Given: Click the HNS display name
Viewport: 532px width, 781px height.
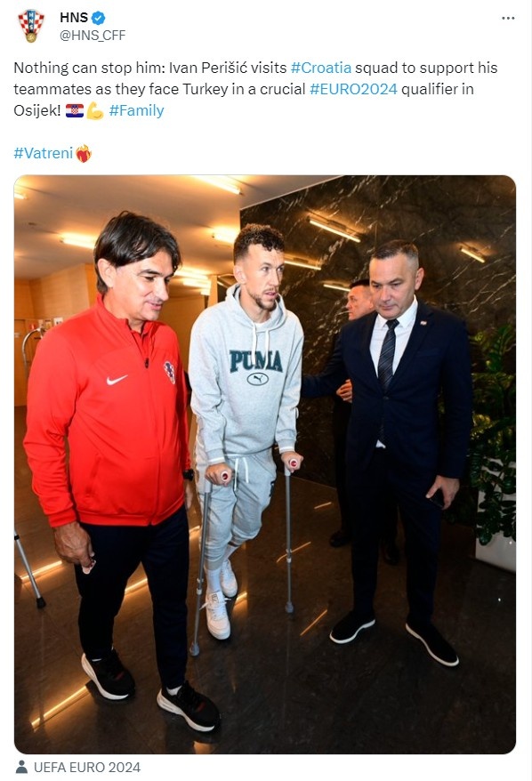Looking at the screenshot, I should [74, 18].
